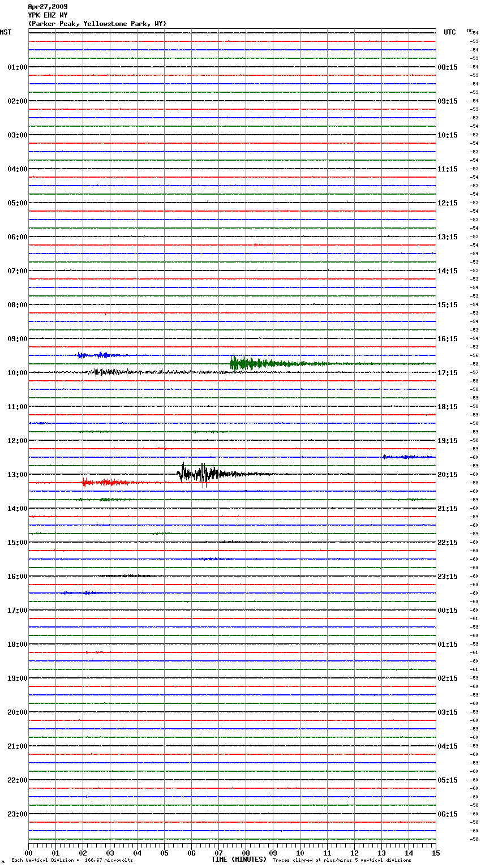Click the 09:15 UTC row label

pyautogui.click(x=448, y=101)
